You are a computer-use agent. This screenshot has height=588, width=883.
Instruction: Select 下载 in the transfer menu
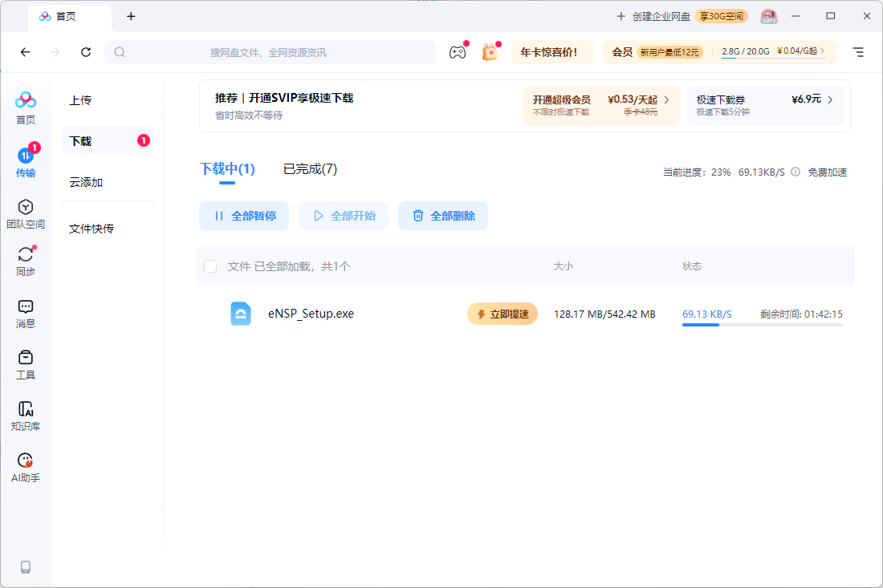107,140
